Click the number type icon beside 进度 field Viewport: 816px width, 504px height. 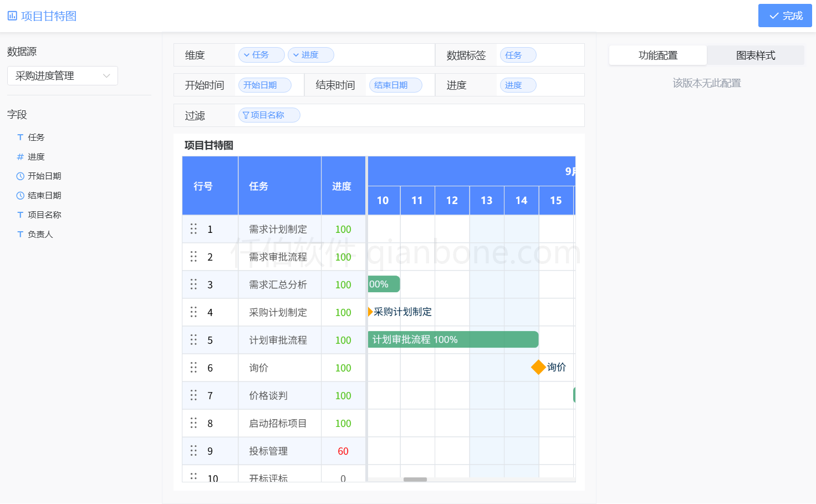click(x=20, y=156)
